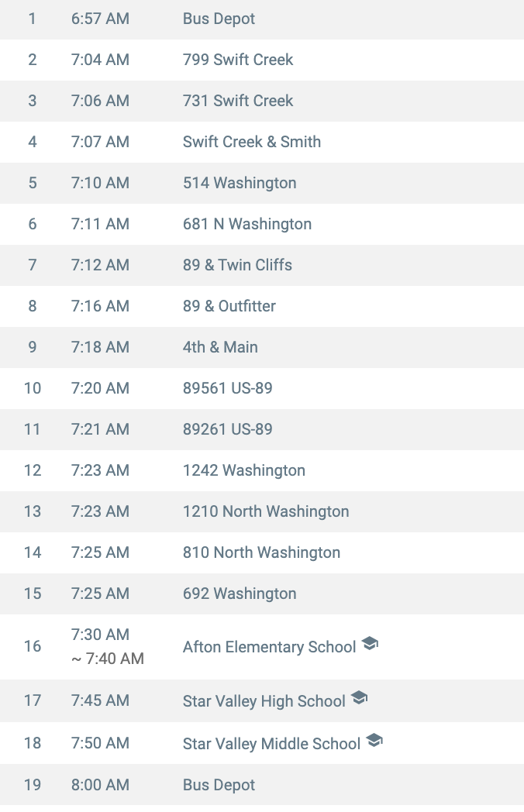Image resolution: width=524 pixels, height=812 pixels.
Task: Select the 1210 North Washington stop
Action: [x=266, y=511]
